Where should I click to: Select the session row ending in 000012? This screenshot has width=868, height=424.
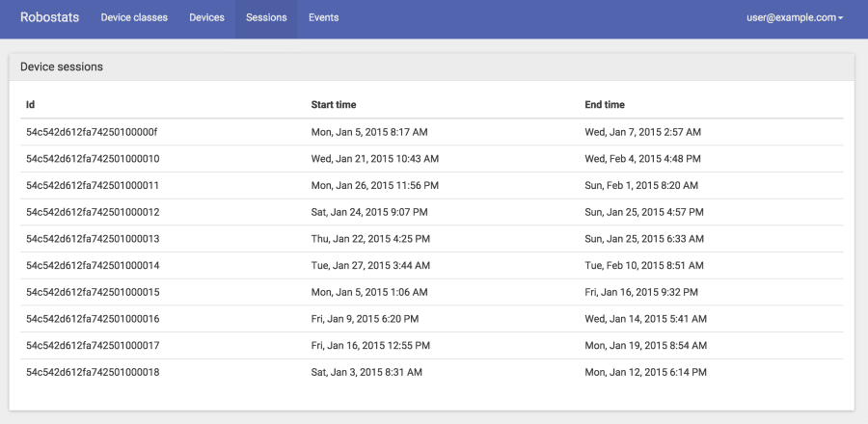432,212
